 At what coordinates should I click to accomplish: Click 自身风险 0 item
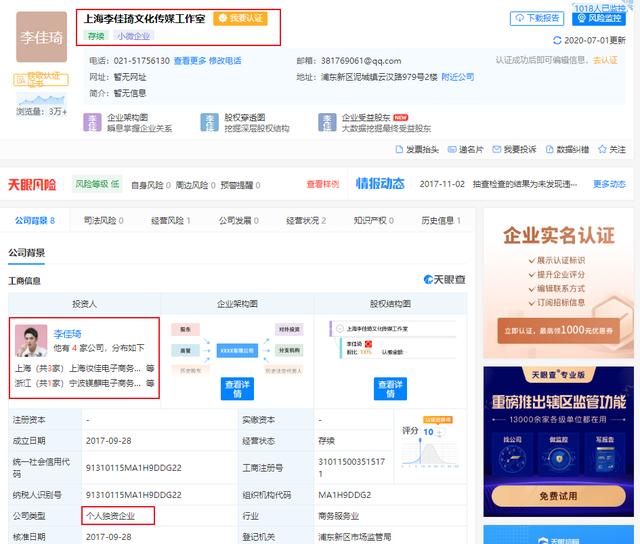point(151,185)
